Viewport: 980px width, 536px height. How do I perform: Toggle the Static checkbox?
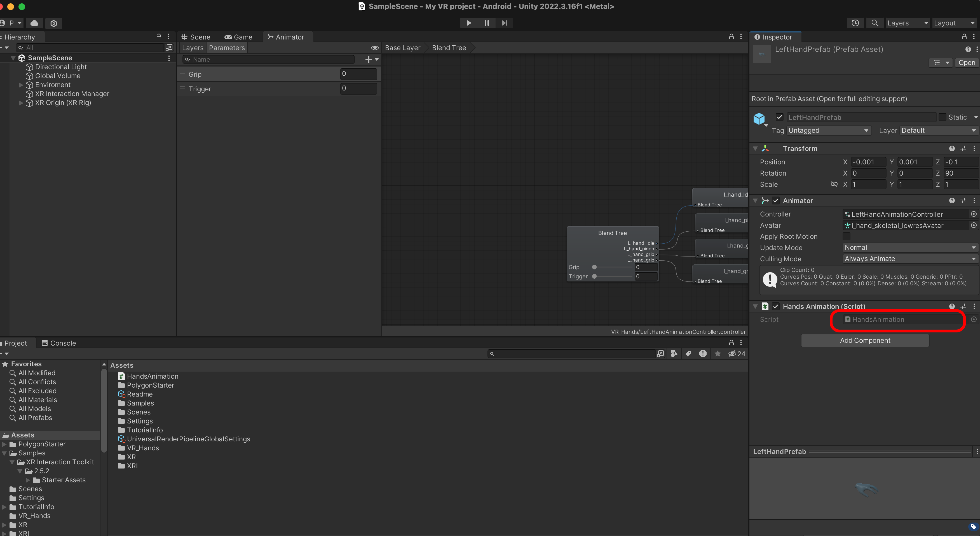(942, 117)
